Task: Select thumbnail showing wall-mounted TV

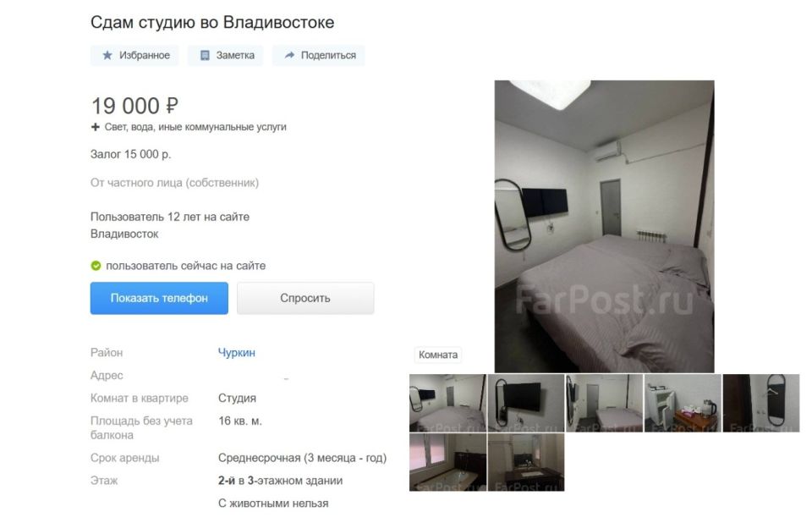Action: 526,404
